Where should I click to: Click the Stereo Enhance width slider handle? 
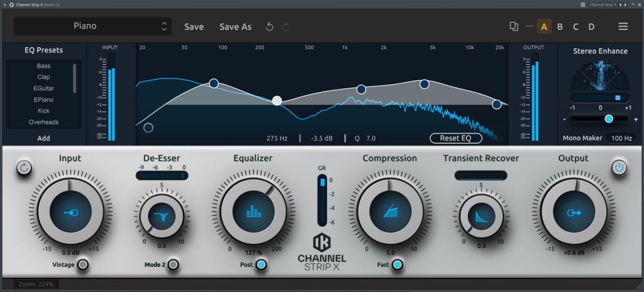tap(609, 119)
